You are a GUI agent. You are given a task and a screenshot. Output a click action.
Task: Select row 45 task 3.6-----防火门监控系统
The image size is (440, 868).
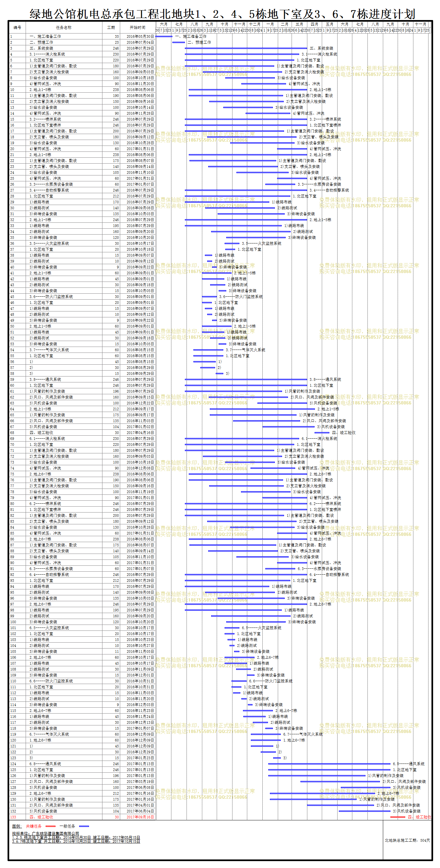pyautogui.click(x=52, y=297)
